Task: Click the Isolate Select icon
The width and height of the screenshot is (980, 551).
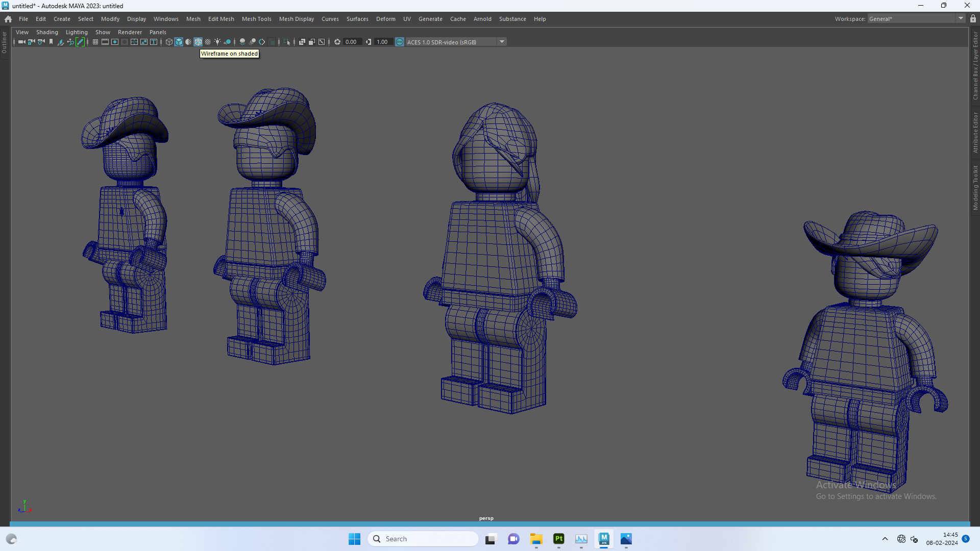Action: (287, 42)
